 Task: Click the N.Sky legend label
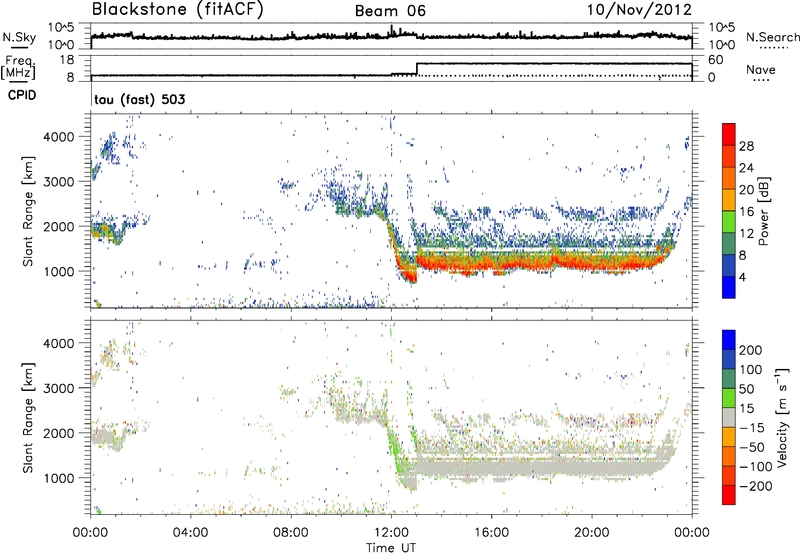coord(19,37)
